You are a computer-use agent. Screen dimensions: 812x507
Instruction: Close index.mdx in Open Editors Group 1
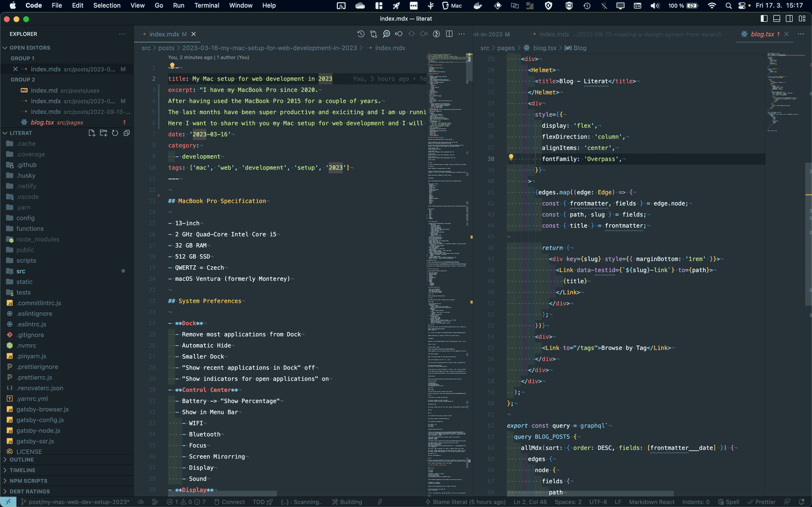pyautogui.click(x=15, y=69)
